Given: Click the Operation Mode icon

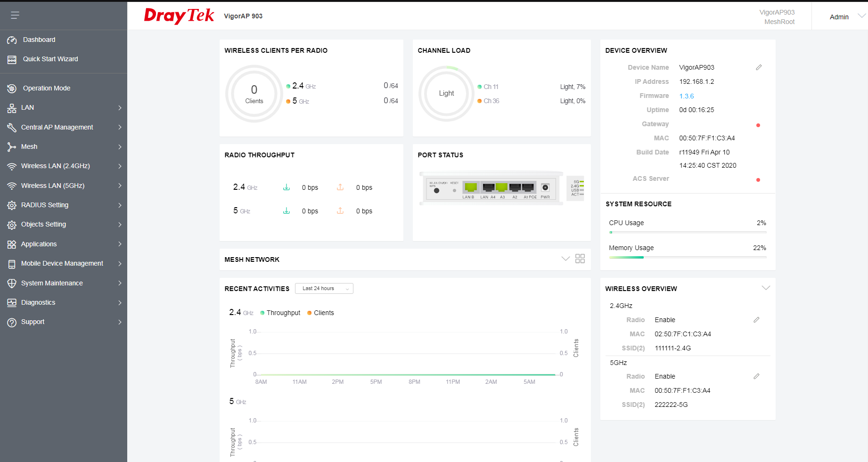Looking at the screenshot, I should 12,89.
